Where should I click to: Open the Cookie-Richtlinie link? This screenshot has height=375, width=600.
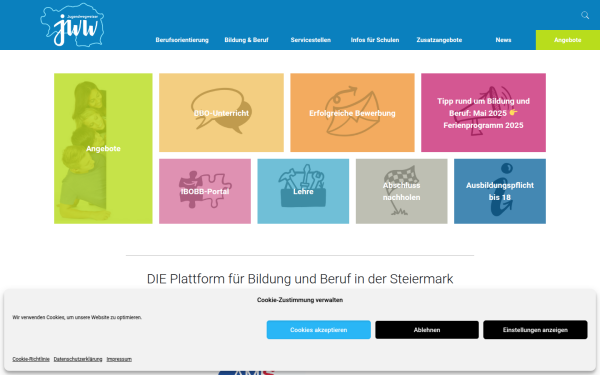click(31, 359)
